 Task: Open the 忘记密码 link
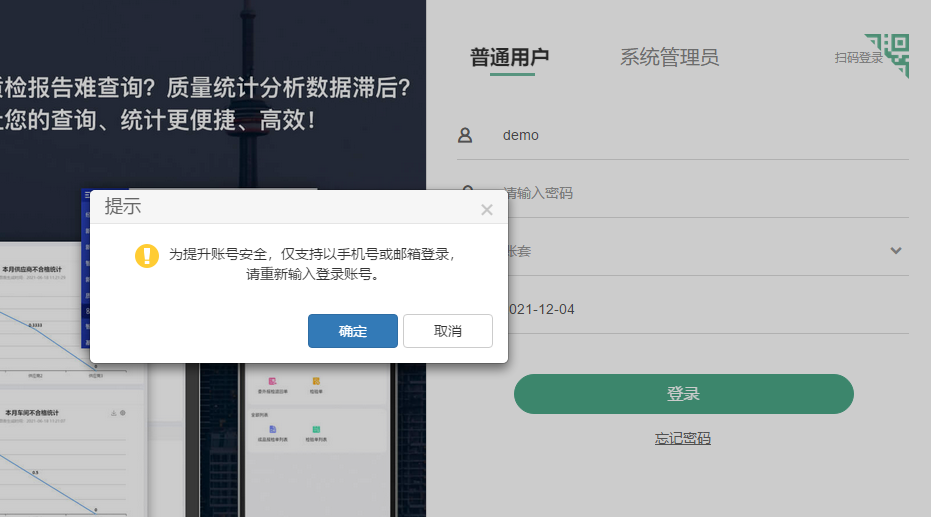point(683,439)
